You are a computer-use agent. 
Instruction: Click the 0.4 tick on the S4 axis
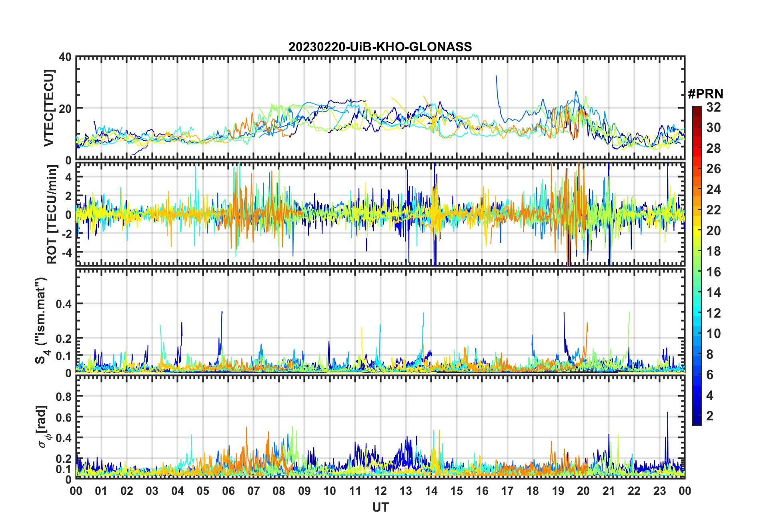(x=64, y=304)
